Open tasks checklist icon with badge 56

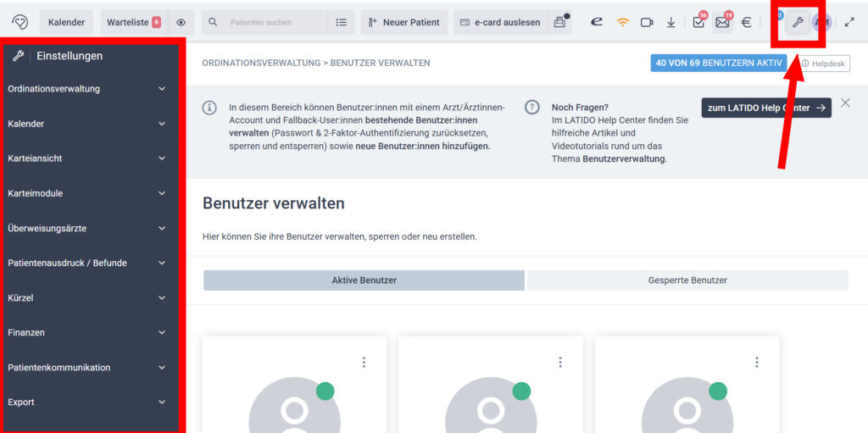coord(698,22)
